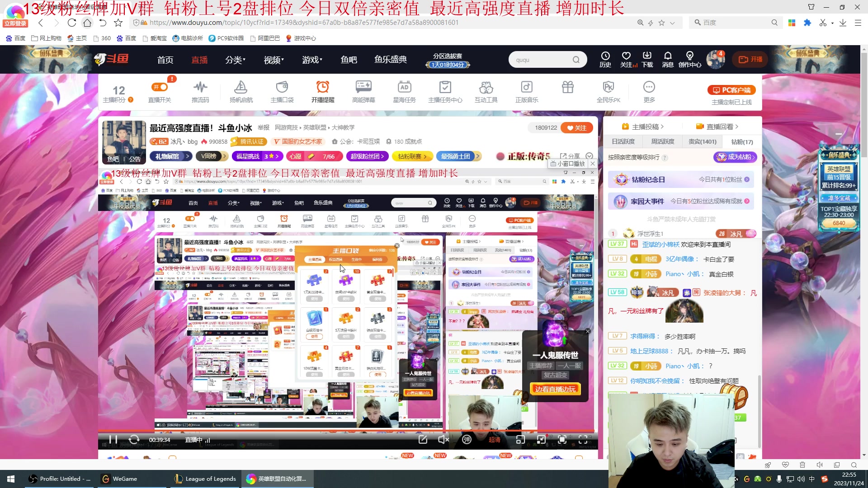Screen dimensions: 868x488
Task: Click the user avatar in Douyu header
Action: pyautogui.click(x=715, y=60)
